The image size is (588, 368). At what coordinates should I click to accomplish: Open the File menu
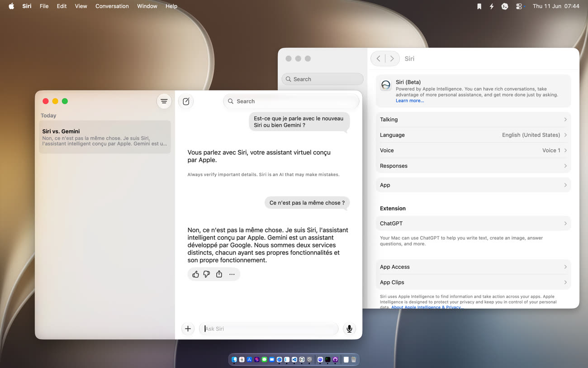tap(44, 6)
